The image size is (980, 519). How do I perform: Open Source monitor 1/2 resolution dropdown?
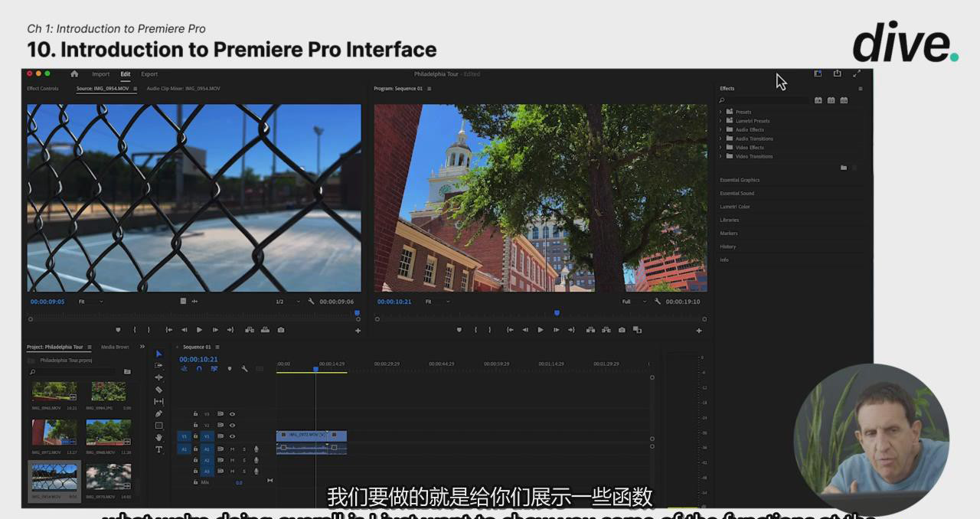tap(288, 302)
